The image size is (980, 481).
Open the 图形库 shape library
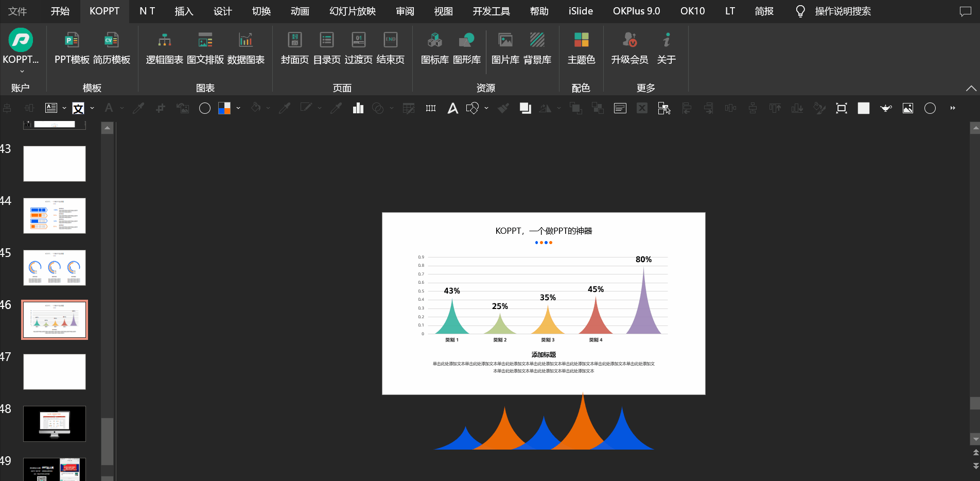click(x=467, y=47)
